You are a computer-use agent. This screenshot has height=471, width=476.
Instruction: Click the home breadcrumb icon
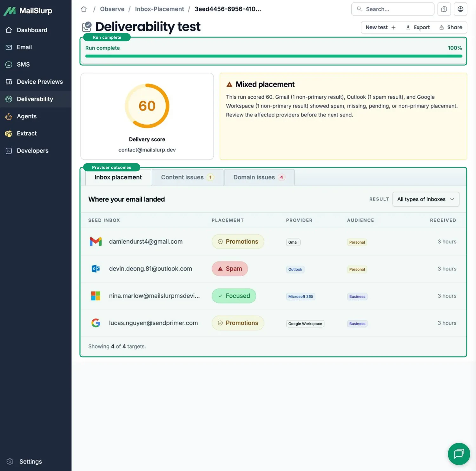pos(84,9)
